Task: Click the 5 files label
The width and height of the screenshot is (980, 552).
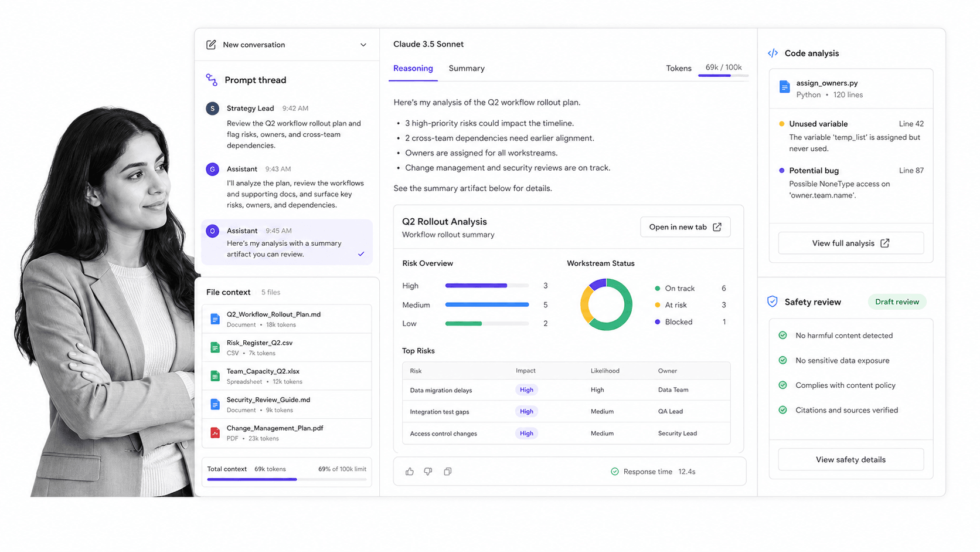Action: (271, 293)
